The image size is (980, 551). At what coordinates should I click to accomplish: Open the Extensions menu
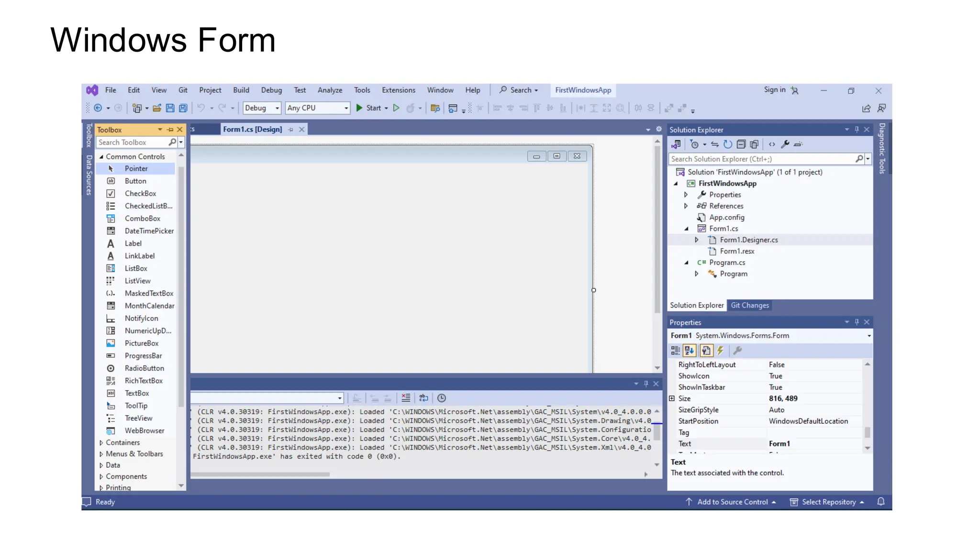tap(399, 90)
